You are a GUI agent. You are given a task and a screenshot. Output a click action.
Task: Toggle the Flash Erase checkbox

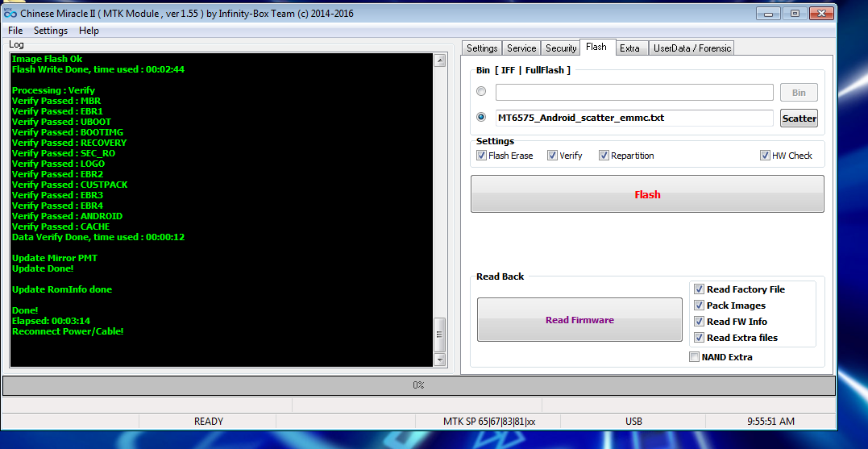(481, 156)
